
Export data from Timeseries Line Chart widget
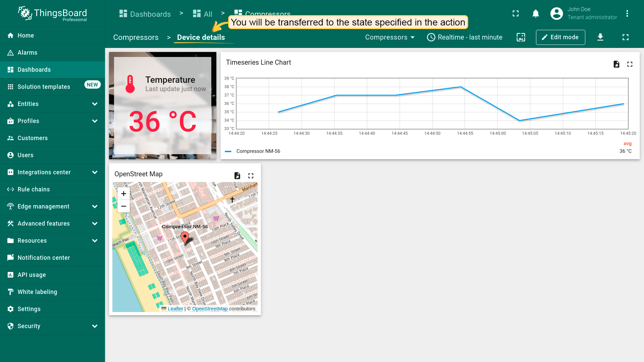tap(616, 64)
